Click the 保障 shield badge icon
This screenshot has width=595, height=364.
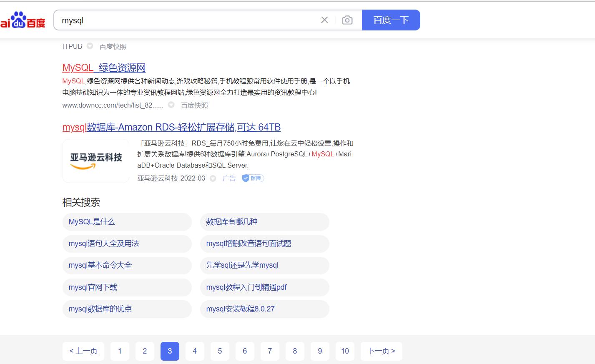[253, 178]
